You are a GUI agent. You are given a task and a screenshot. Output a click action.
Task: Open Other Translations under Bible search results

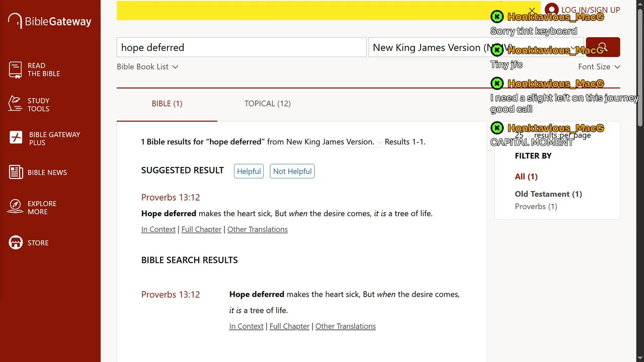(346, 326)
